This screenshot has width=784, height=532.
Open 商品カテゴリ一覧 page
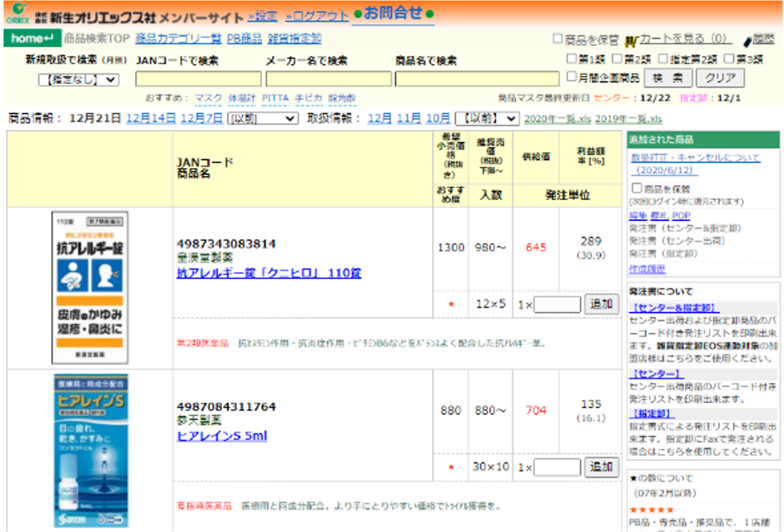179,38
